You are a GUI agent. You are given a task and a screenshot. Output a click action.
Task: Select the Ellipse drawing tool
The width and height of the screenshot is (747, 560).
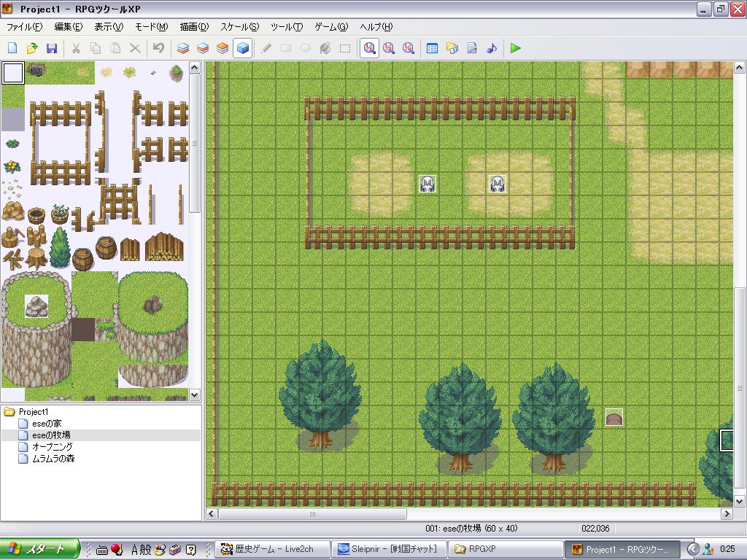point(306,48)
